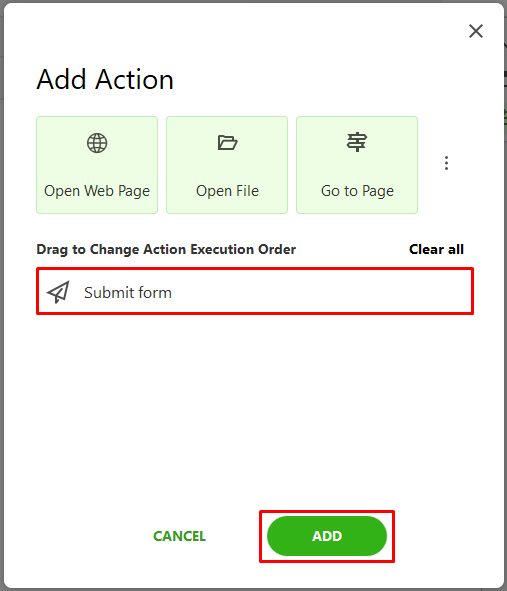
Task: Click the paper plane Submit form icon
Action: coord(58,292)
